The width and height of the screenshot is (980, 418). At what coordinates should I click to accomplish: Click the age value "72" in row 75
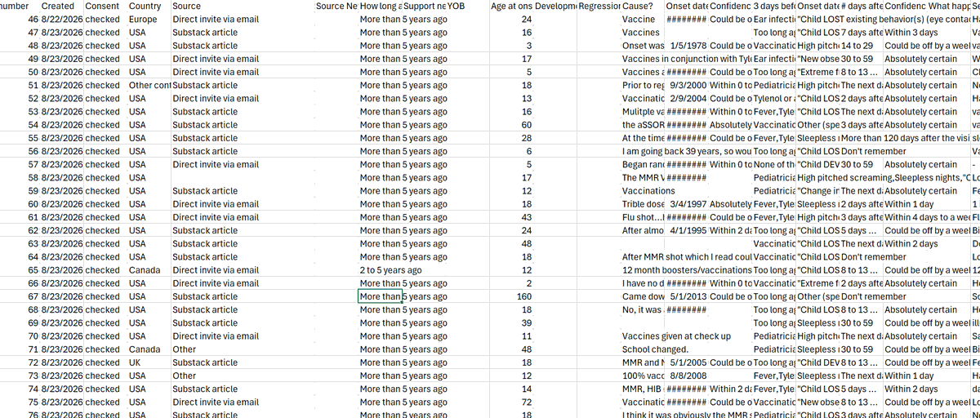pos(510,402)
